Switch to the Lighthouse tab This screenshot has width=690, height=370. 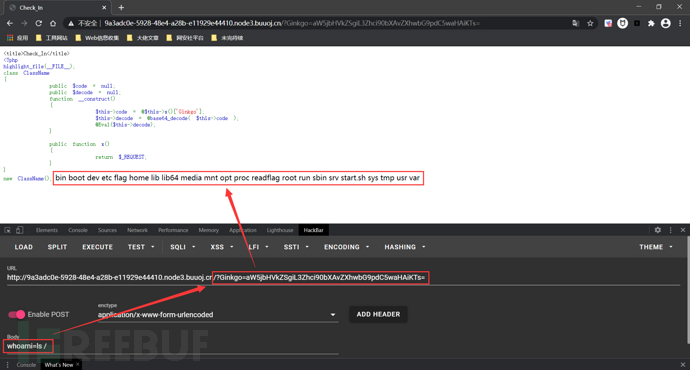(280, 230)
